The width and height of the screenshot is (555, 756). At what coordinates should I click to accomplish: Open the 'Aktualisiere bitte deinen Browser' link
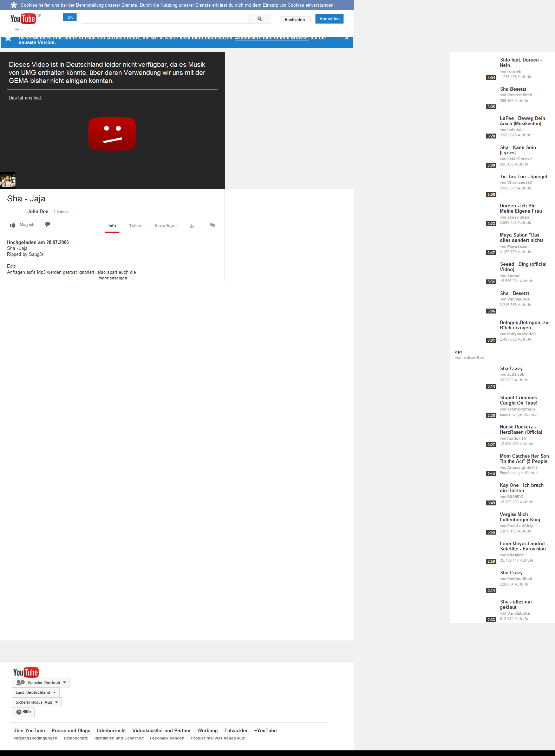click(272, 38)
